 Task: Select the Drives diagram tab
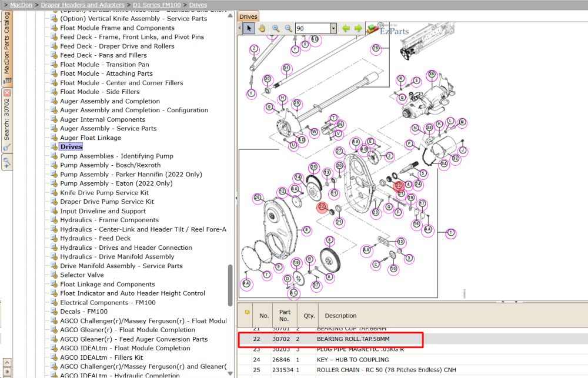tap(248, 16)
